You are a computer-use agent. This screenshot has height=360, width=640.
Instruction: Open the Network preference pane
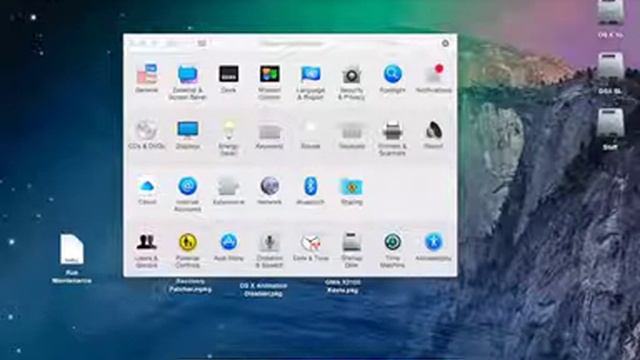click(269, 191)
